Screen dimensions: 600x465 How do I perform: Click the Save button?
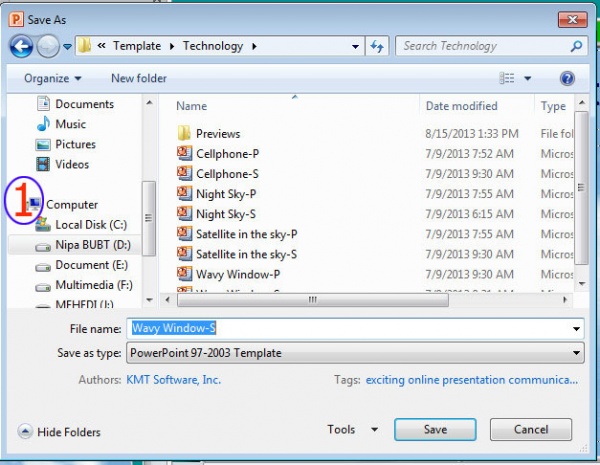coord(435,429)
